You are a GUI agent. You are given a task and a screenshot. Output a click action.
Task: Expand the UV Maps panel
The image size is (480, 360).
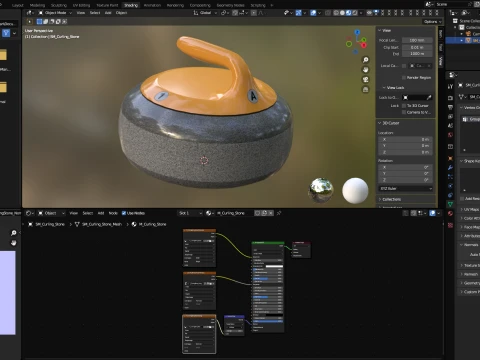pyautogui.click(x=471, y=209)
